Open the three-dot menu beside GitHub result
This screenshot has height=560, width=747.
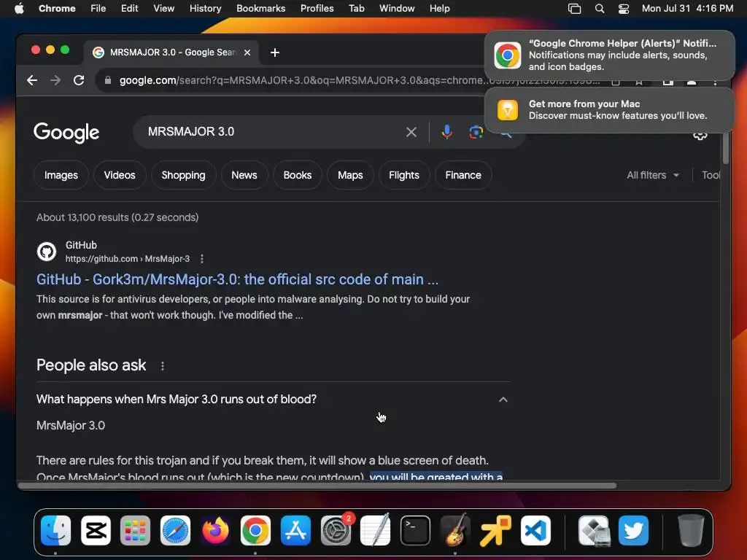(202, 259)
